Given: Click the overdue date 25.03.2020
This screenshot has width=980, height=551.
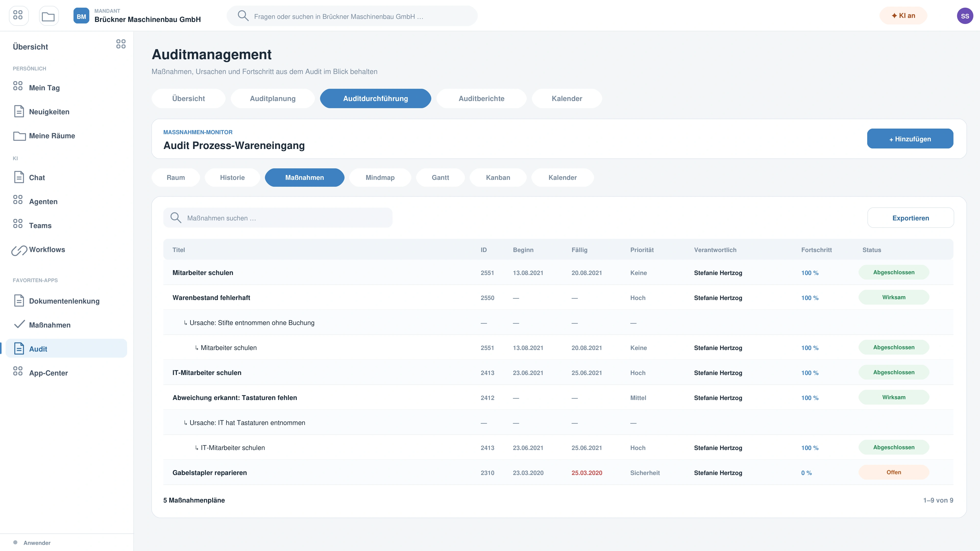Looking at the screenshot, I should pyautogui.click(x=587, y=473).
